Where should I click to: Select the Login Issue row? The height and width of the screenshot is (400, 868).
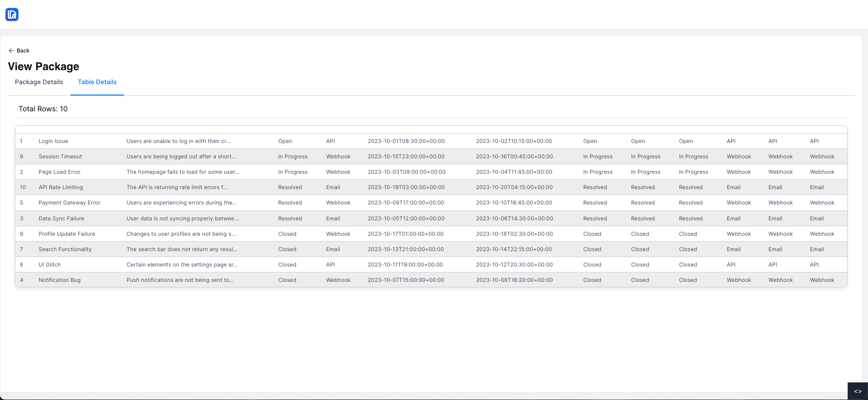(x=53, y=141)
